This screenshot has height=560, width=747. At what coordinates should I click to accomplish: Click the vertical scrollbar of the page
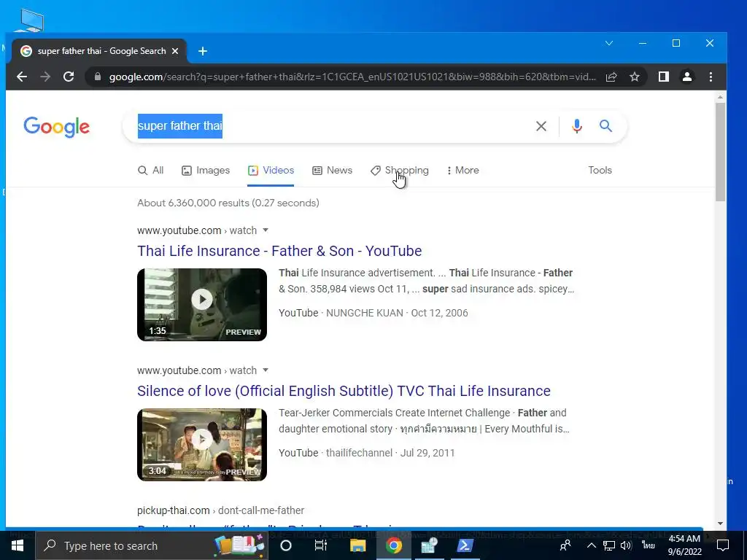[720, 151]
